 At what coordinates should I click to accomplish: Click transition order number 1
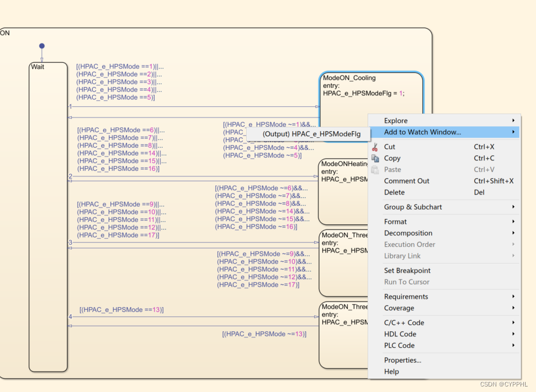click(71, 106)
